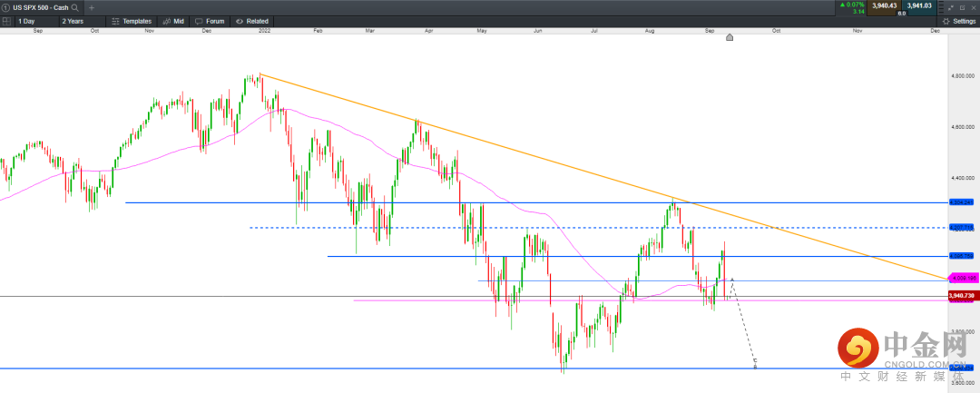Click the 4,207.718 dashed line price label
The height and width of the screenshot is (393, 980).
coord(961,228)
